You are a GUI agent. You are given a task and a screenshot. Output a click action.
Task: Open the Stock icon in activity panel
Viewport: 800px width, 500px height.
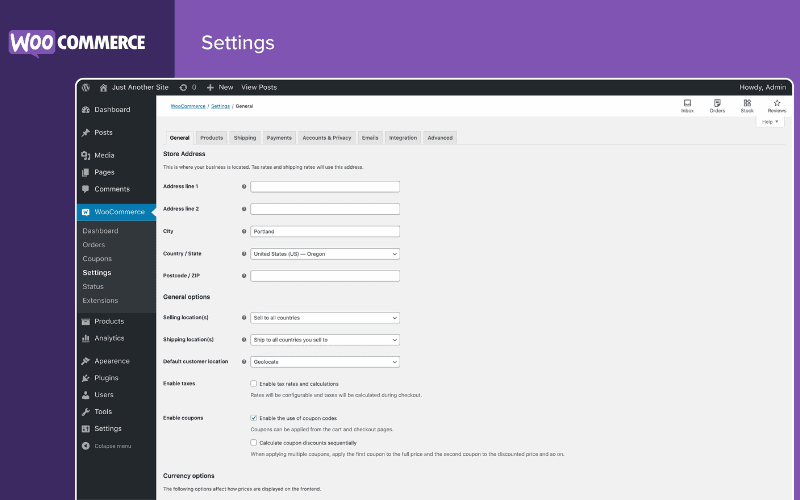(x=747, y=103)
